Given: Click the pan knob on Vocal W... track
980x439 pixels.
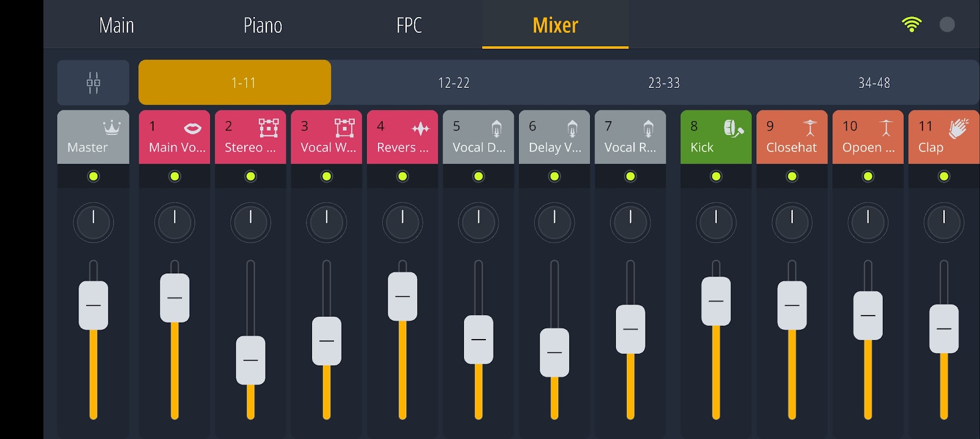Looking at the screenshot, I should point(326,223).
